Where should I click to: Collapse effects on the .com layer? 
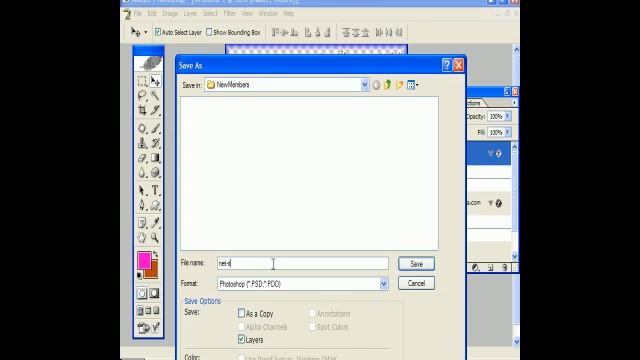(491, 203)
